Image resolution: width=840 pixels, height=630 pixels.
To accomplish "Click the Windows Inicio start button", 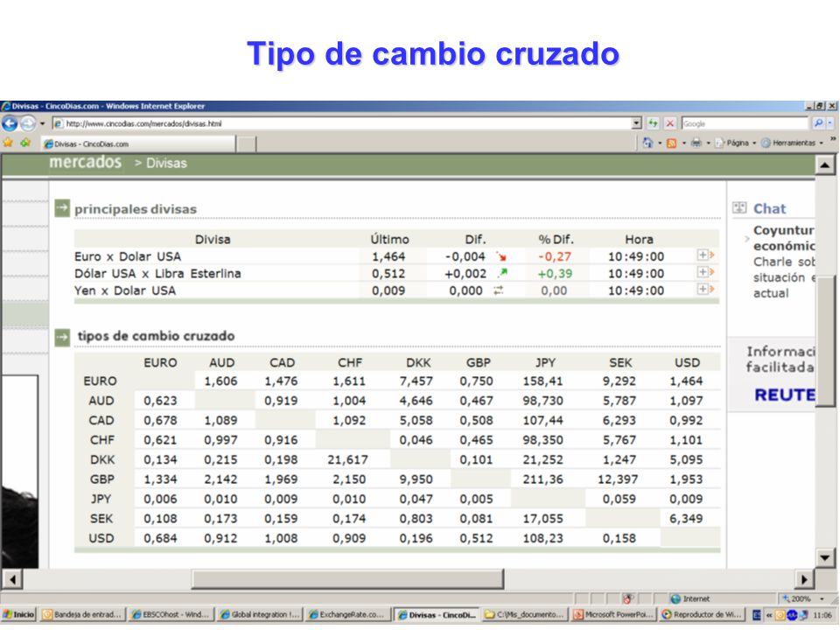I will pyautogui.click(x=18, y=615).
